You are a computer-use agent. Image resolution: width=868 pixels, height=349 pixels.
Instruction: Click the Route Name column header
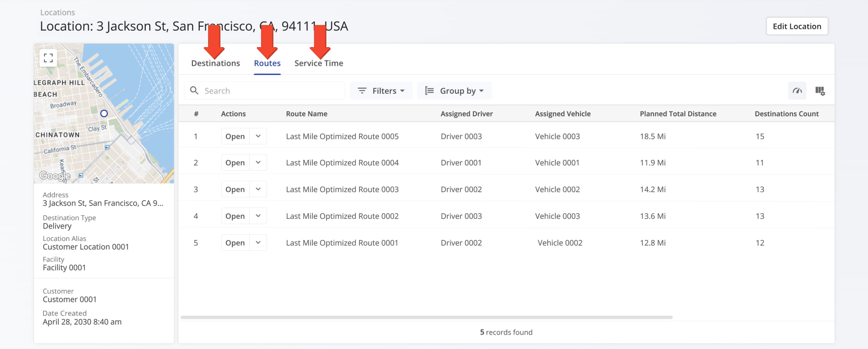pyautogui.click(x=306, y=114)
